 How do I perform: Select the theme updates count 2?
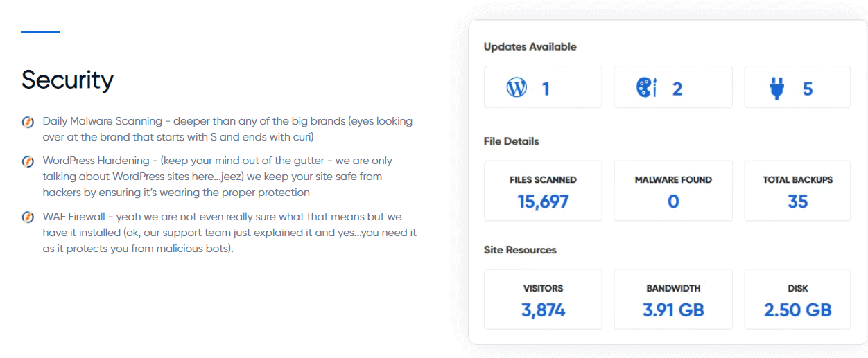(677, 89)
